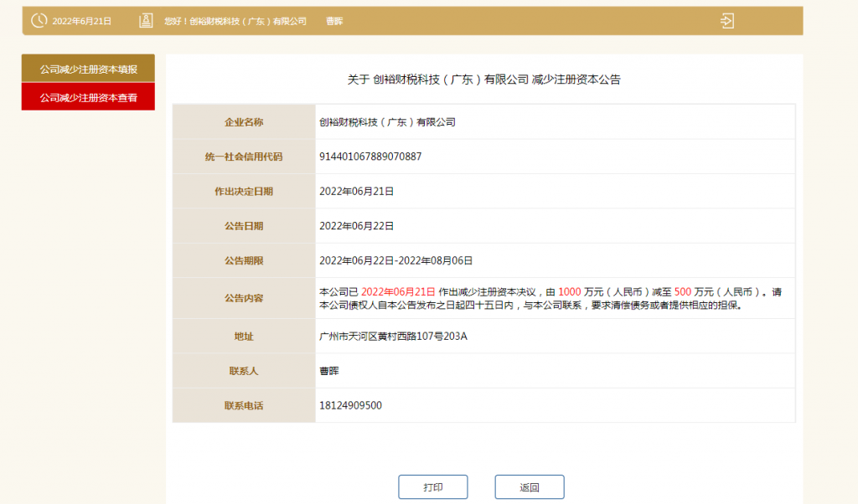Click the red 500 amount in content
Viewport: 858px width, 504px height.
pos(682,292)
